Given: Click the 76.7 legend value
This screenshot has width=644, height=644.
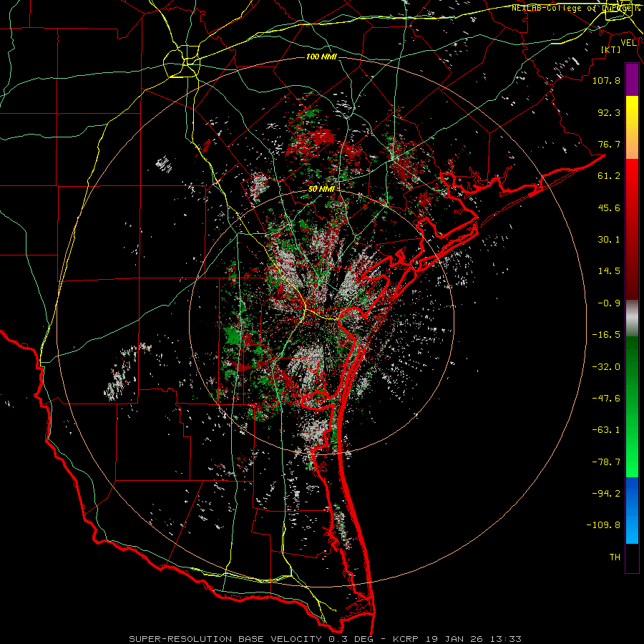Looking at the screenshot, I should point(609,144).
